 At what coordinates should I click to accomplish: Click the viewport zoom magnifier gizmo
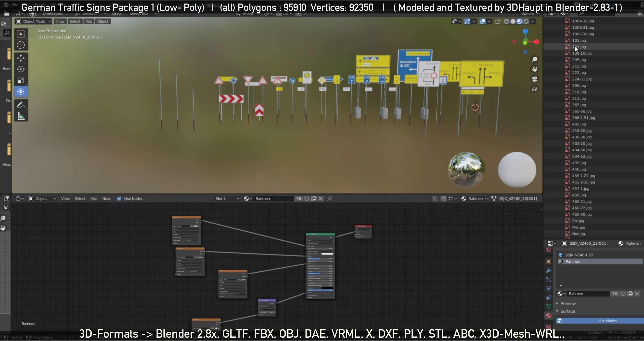coord(535,59)
